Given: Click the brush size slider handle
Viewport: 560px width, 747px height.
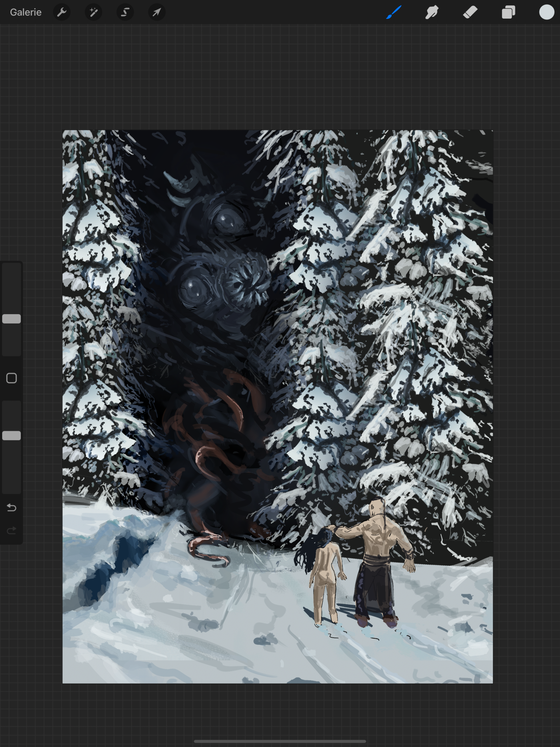Looking at the screenshot, I should [x=12, y=319].
